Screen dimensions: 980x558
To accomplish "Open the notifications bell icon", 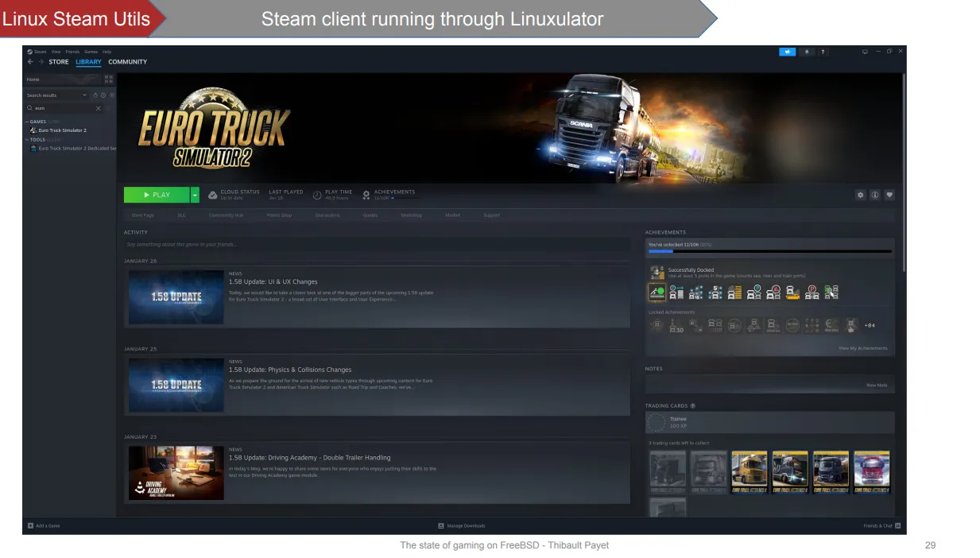I will click(x=807, y=51).
